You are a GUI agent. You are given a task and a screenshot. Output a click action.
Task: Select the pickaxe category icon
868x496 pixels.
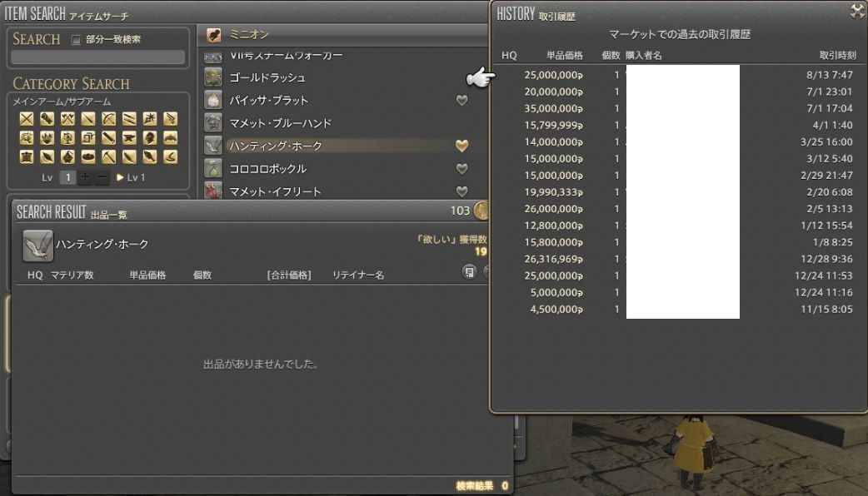pos(108,157)
